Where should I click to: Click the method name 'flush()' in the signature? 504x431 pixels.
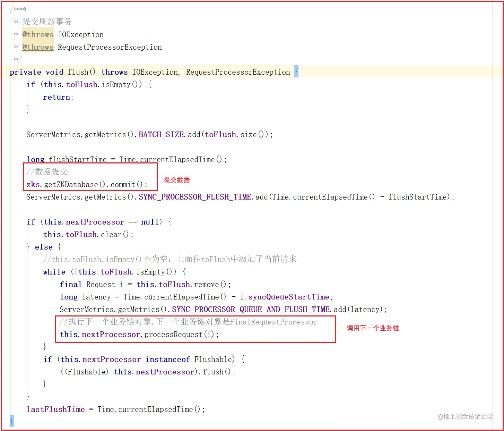click(81, 72)
